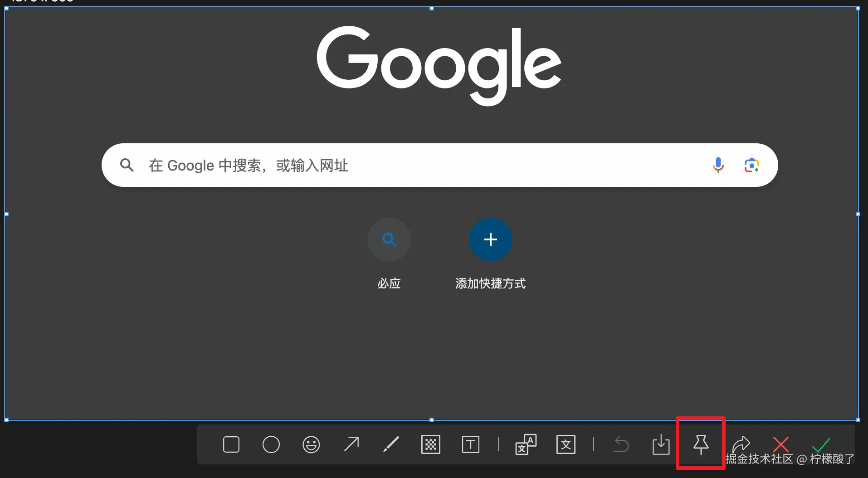
Task: Search by image with Google Lens
Action: [x=752, y=165]
